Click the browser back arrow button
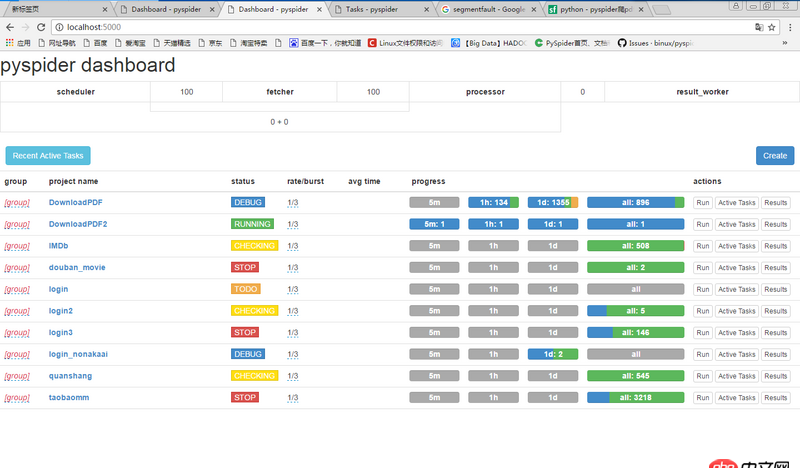 (10, 27)
